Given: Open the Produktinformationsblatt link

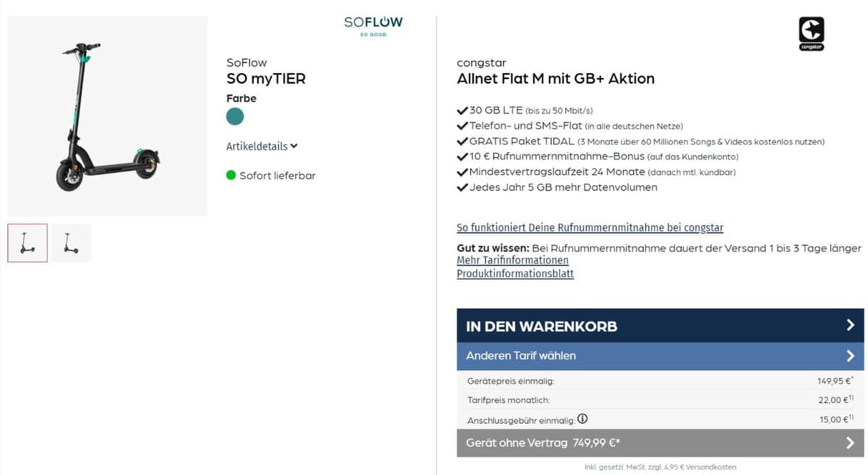Looking at the screenshot, I should (515, 274).
